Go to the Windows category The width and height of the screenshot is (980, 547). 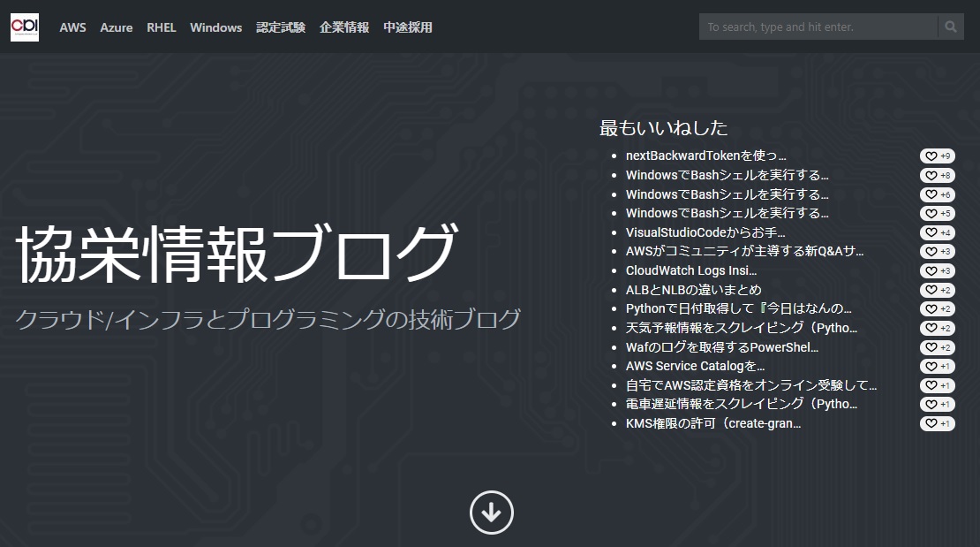pos(215,27)
